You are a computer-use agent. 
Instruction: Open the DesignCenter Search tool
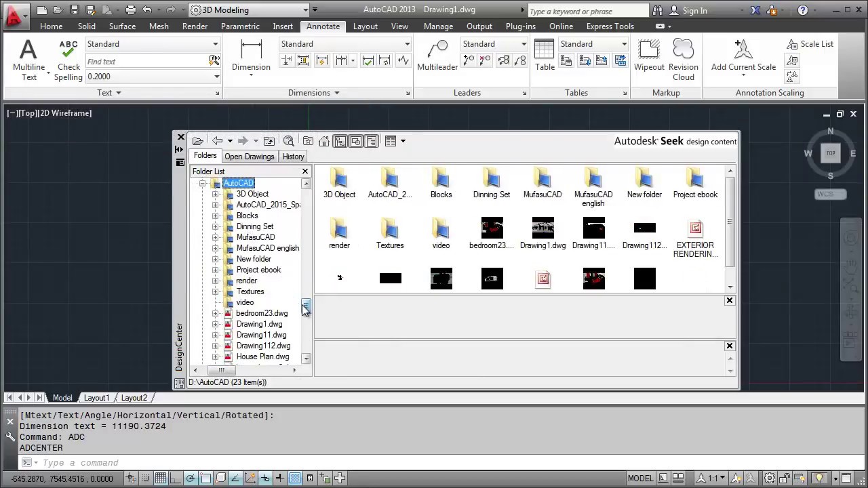click(x=289, y=141)
